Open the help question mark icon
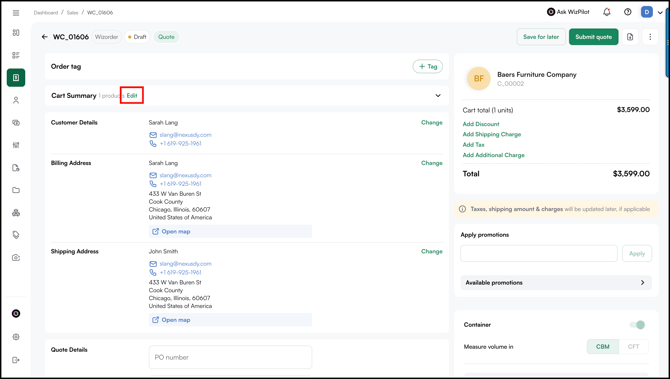The image size is (670, 379). coord(628,12)
